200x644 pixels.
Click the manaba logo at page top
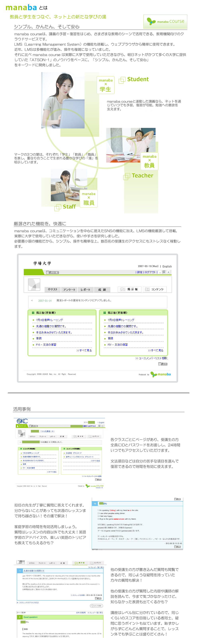[21, 8]
